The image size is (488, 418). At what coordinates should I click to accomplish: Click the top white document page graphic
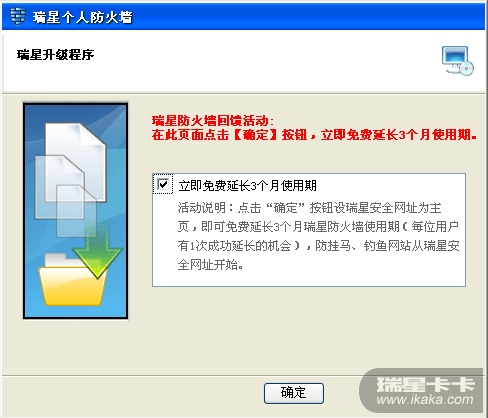coord(75,162)
